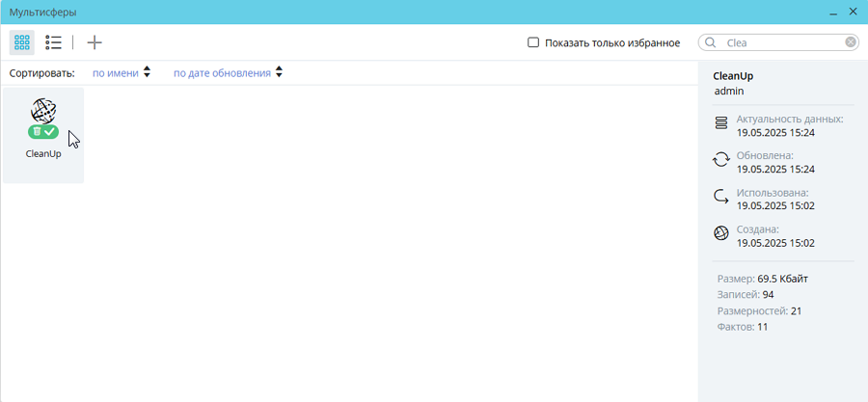Viewport: 868px width, 402px height.
Task: Clear the search field with X icon
Action: [x=850, y=42]
